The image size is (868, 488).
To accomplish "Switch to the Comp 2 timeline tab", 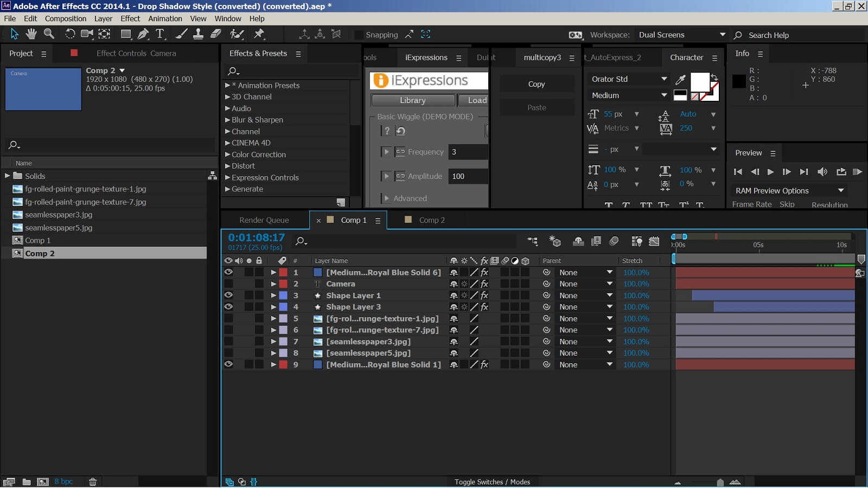I will pos(431,220).
